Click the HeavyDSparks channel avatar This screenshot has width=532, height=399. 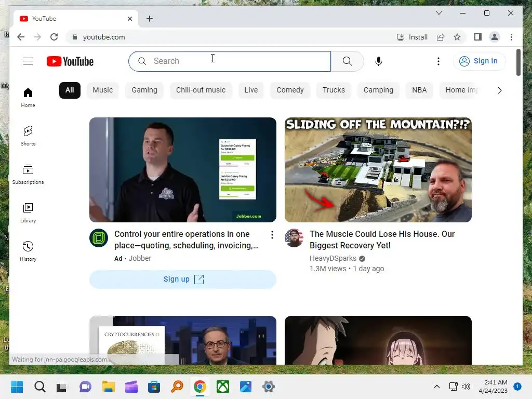(x=294, y=238)
